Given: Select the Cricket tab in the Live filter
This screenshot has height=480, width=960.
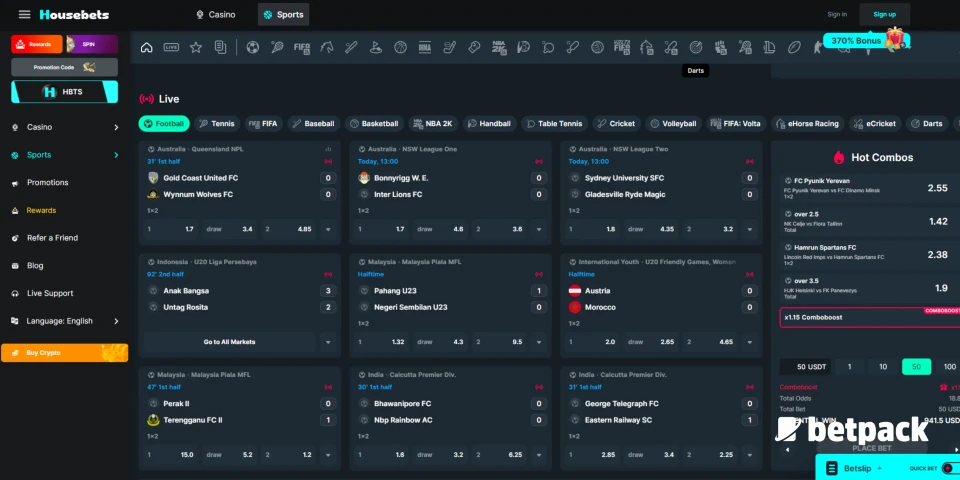Looking at the screenshot, I should coord(617,124).
